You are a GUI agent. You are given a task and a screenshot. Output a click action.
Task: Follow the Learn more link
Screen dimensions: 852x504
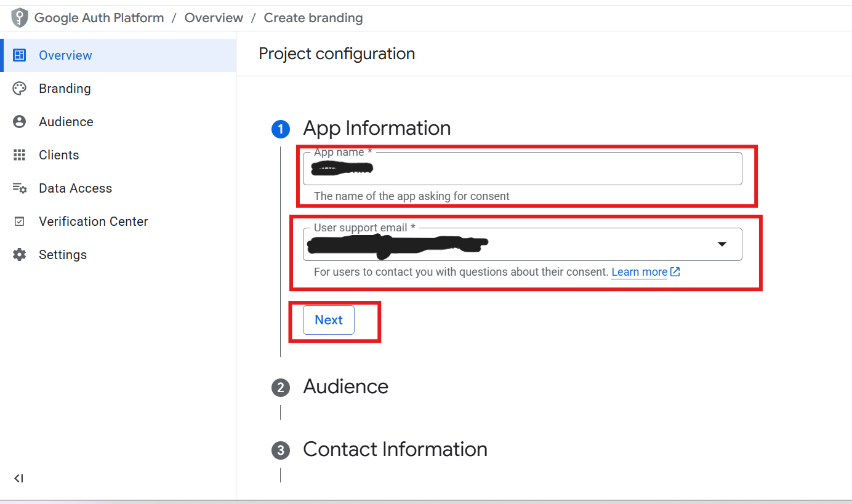click(639, 272)
